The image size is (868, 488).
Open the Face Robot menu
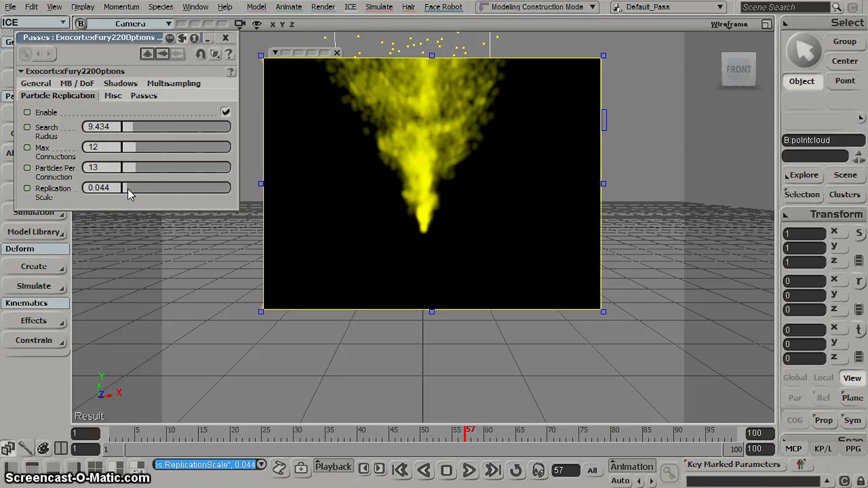443,7
